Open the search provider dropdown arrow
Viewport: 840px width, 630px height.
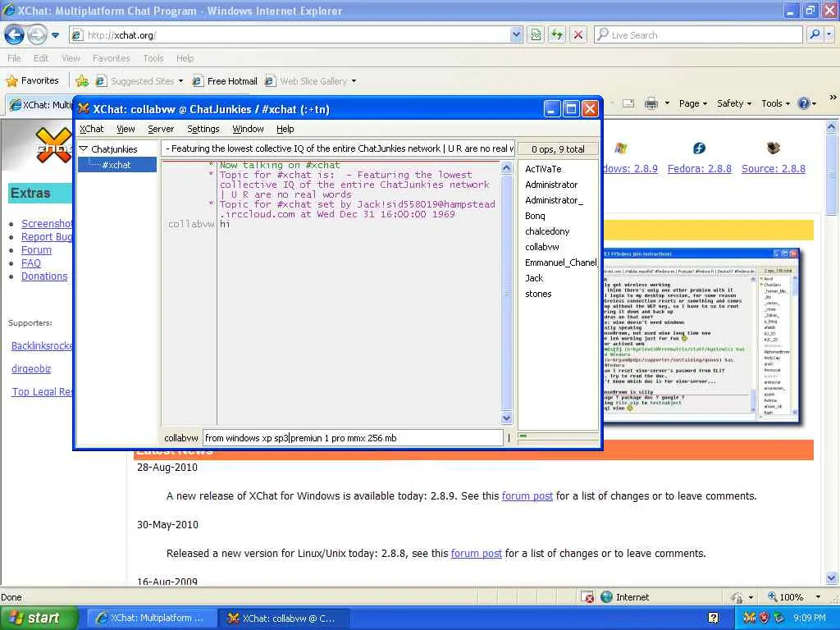click(x=829, y=34)
